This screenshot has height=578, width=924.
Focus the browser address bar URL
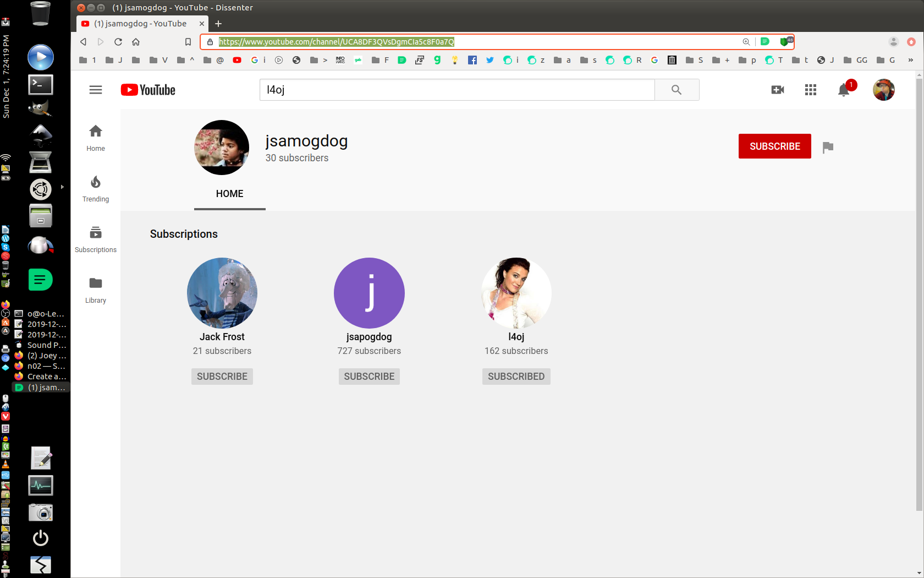pyautogui.click(x=337, y=42)
